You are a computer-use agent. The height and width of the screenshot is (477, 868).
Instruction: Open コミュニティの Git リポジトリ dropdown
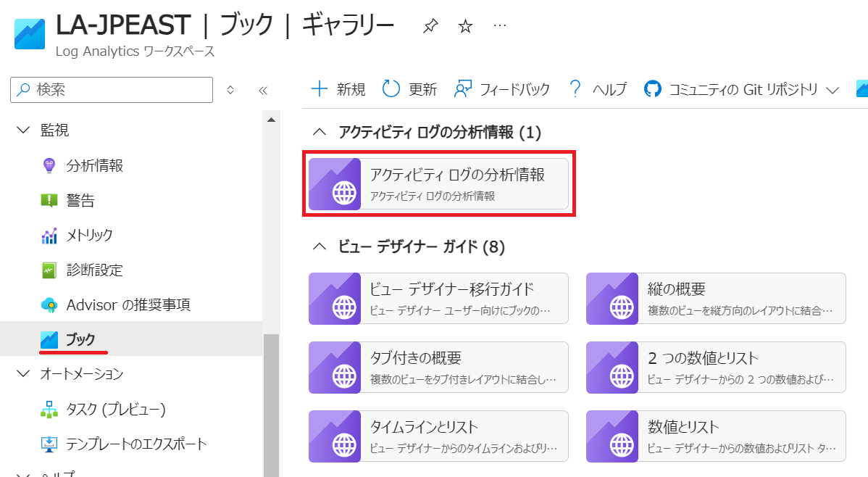click(x=742, y=89)
